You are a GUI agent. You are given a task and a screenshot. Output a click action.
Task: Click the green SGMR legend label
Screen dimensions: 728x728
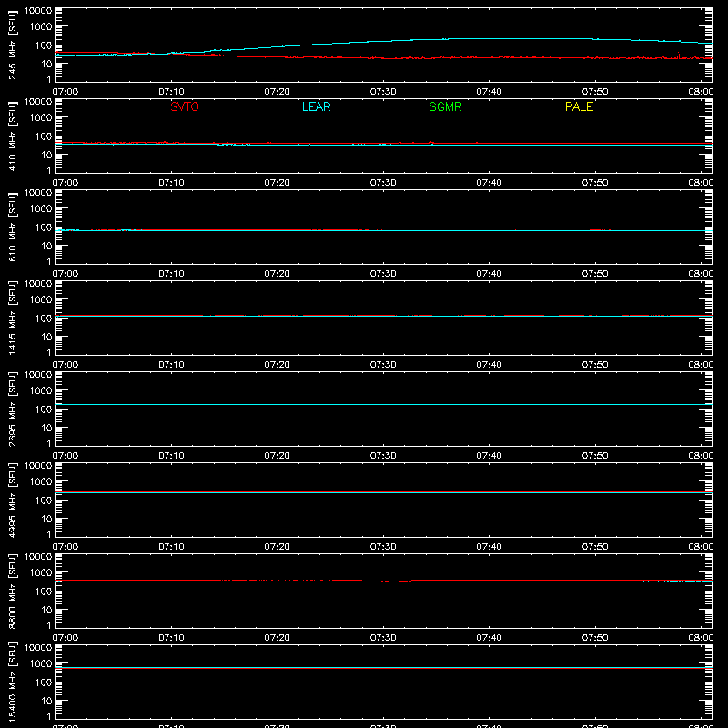point(445,106)
